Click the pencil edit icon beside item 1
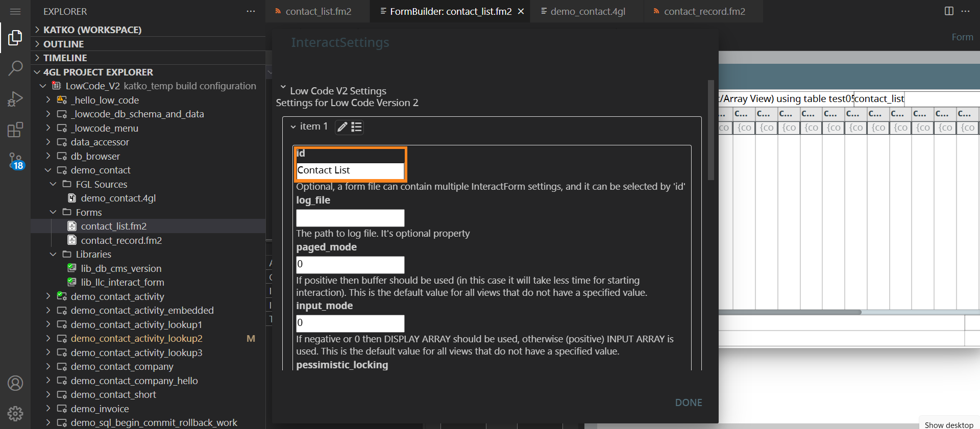 [x=342, y=127]
